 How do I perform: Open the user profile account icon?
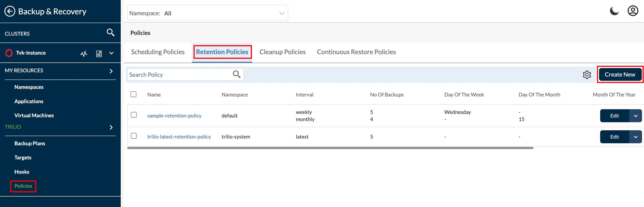(633, 11)
